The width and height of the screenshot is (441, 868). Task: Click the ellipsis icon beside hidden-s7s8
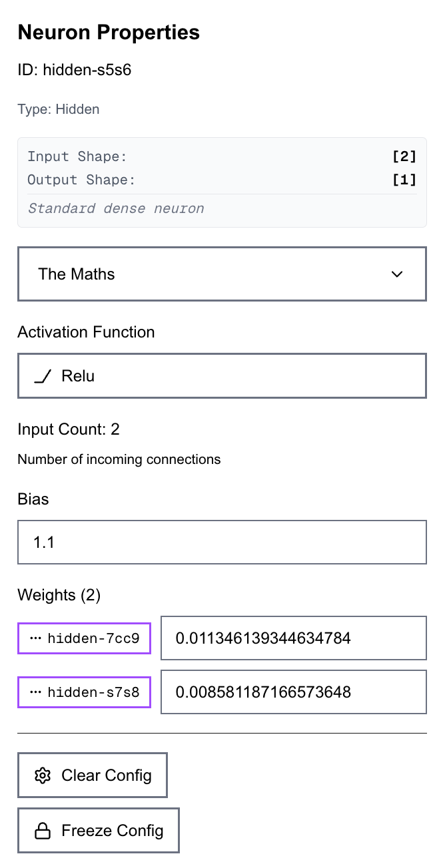[x=36, y=692]
